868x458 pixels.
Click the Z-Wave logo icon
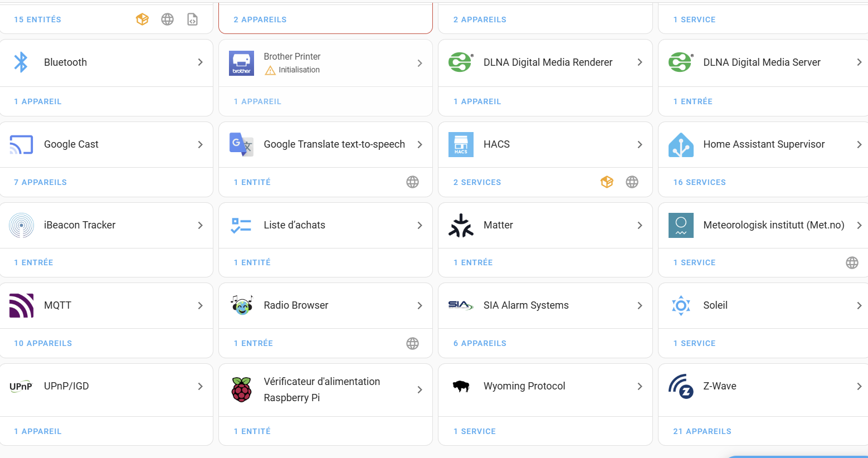681,386
